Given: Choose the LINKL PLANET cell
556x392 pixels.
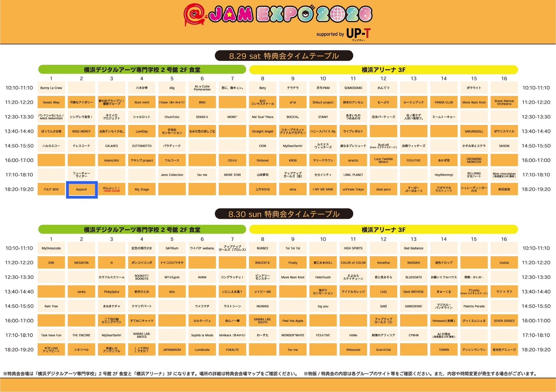Looking at the screenshot, I should (353, 175).
